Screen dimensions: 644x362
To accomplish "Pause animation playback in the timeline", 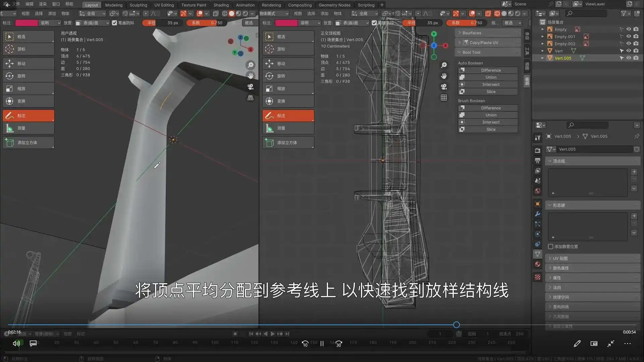I will coord(322,343).
